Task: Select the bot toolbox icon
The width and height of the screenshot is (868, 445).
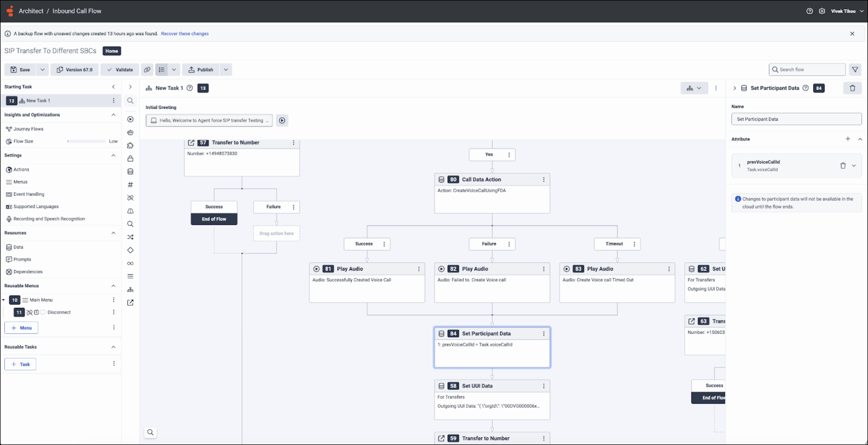Action: pyautogui.click(x=130, y=133)
